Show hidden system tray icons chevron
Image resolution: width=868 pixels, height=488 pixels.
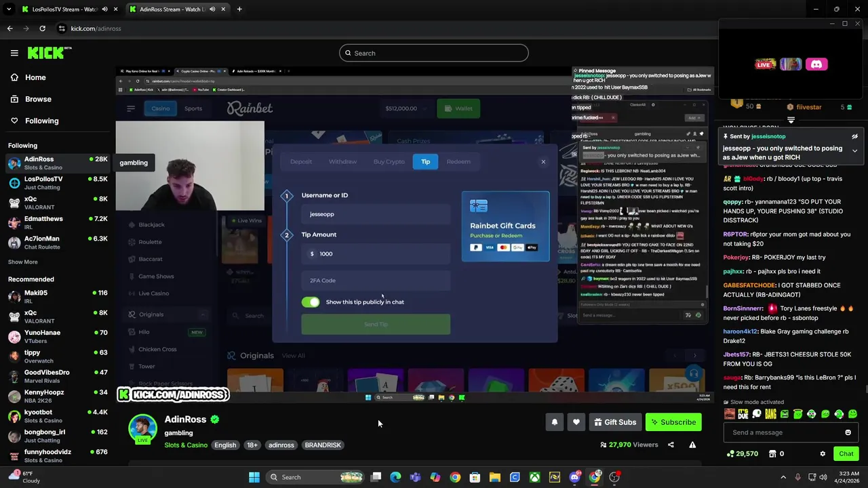click(783, 477)
